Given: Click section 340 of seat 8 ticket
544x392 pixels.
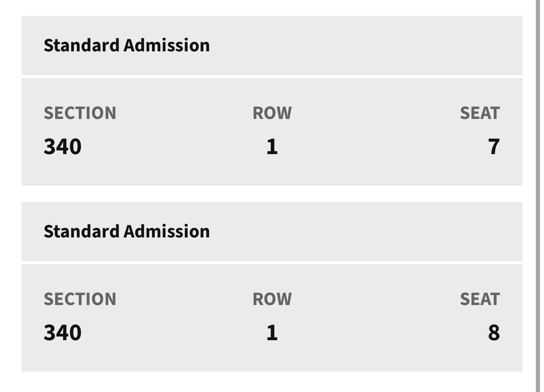Looking at the screenshot, I should (62, 333).
